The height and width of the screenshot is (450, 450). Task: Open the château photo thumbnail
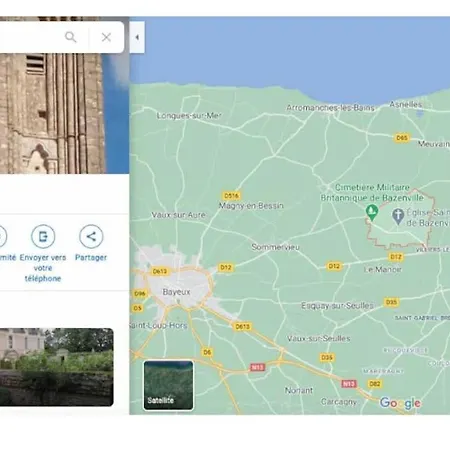(57, 367)
